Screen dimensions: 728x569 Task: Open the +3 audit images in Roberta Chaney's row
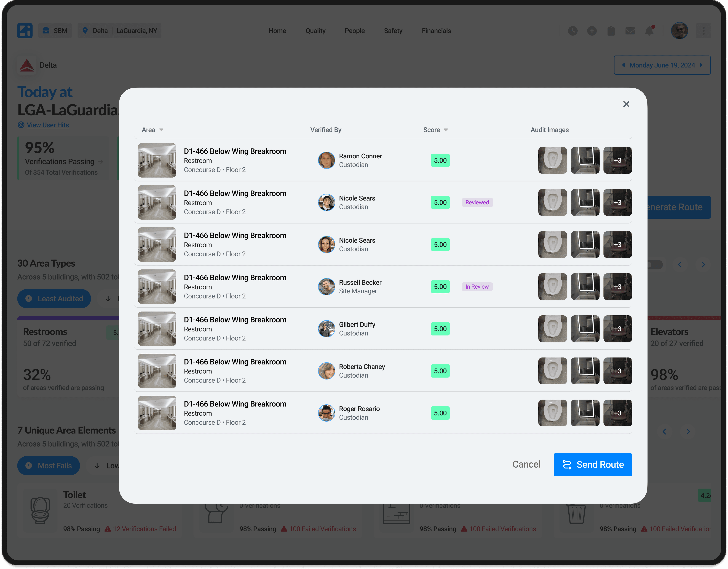point(618,371)
